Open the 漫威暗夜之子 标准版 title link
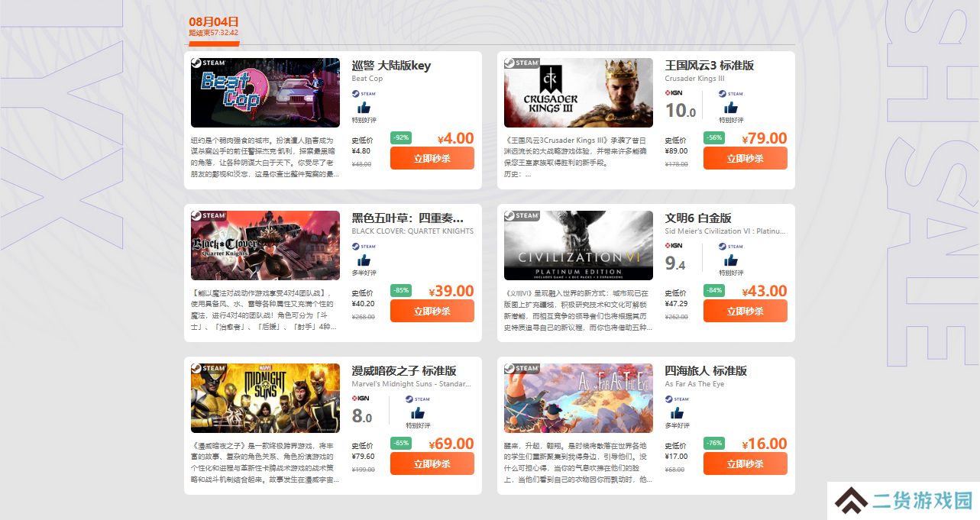This screenshot has width=980, height=520. point(404,371)
